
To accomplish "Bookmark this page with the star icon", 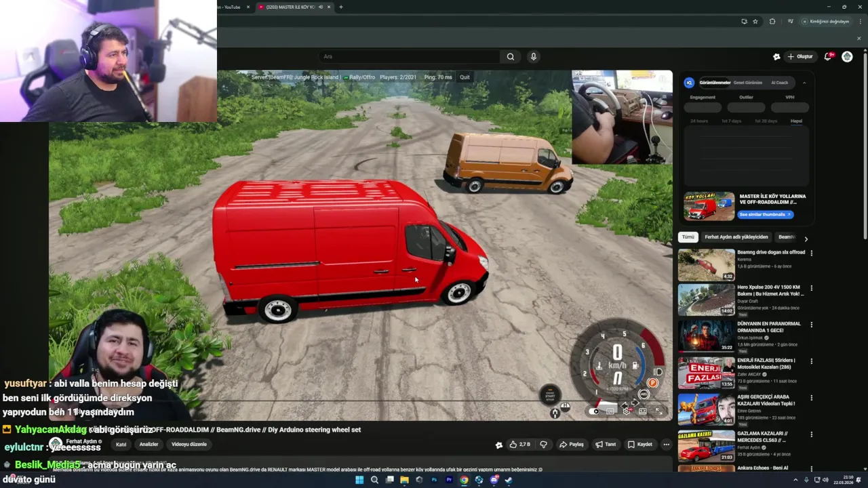I will [x=755, y=21].
